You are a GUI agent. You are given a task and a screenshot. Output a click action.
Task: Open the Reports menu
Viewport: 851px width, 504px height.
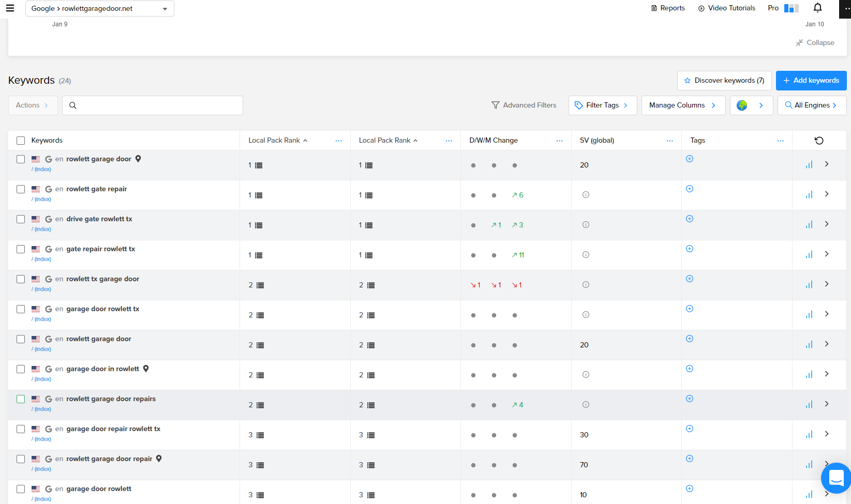coord(668,8)
